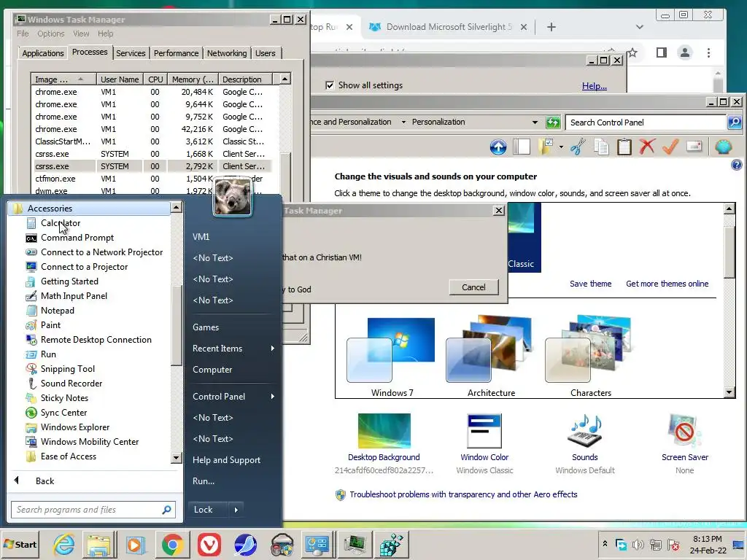747x560 pixels.
Task: Click the Copy pages icon in Control Panel toolbar
Action: [x=601, y=147]
